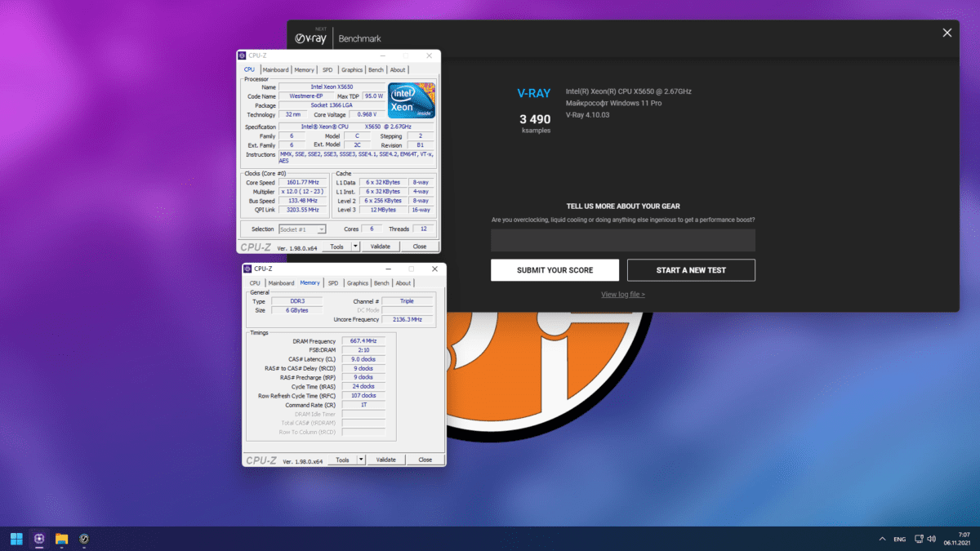
Task: Close the V-Ray Benchmark window
Action: [947, 33]
